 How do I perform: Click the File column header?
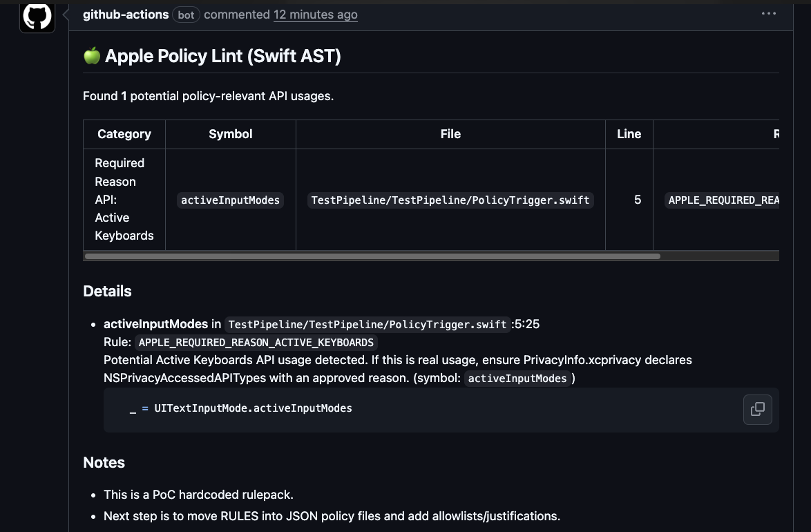[x=450, y=134]
